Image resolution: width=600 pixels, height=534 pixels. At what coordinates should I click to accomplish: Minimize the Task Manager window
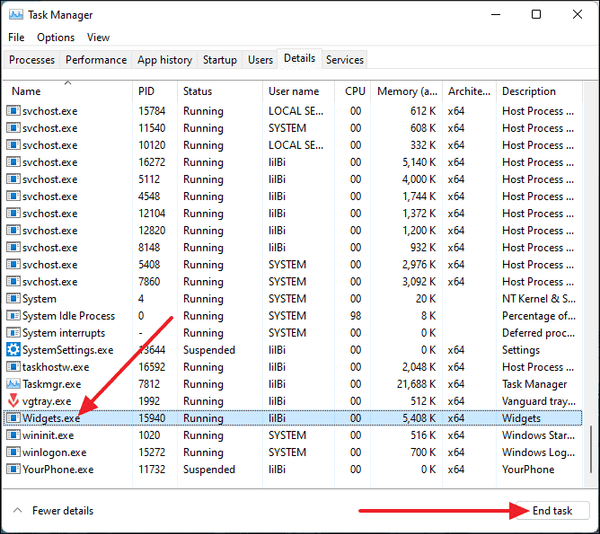tap(496, 15)
